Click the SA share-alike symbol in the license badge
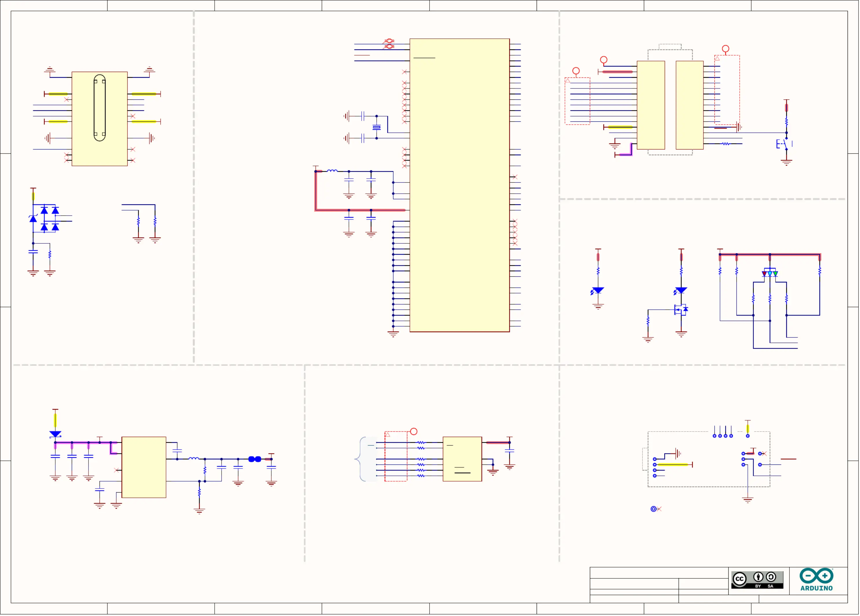This screenshot has width=860, height=616. coord(771,577)
